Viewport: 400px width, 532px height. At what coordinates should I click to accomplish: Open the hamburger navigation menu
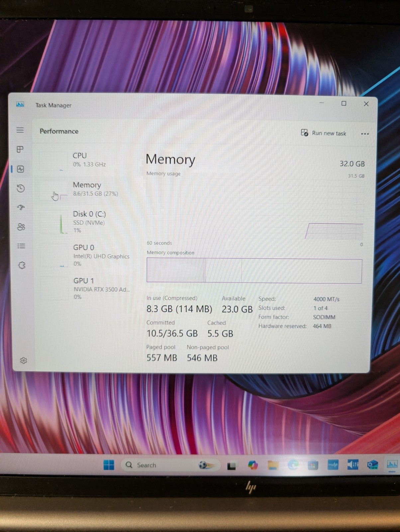20,130
